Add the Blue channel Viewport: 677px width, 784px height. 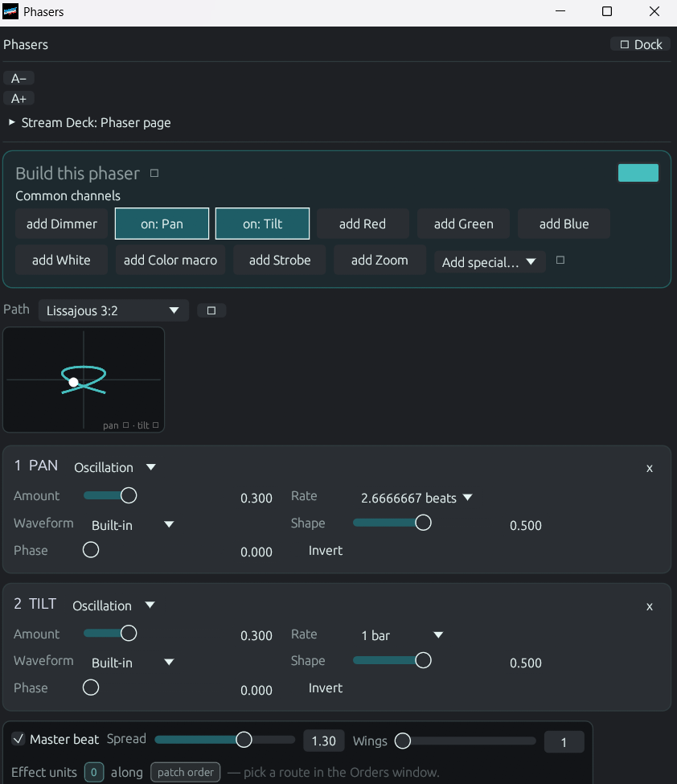(564, 224)
